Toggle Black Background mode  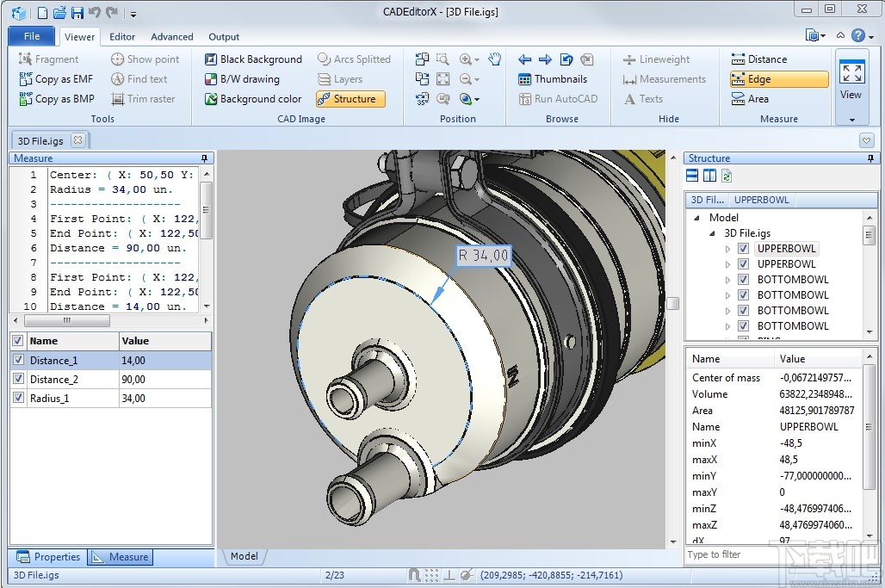pyautogui.click(x=253, y=59)
